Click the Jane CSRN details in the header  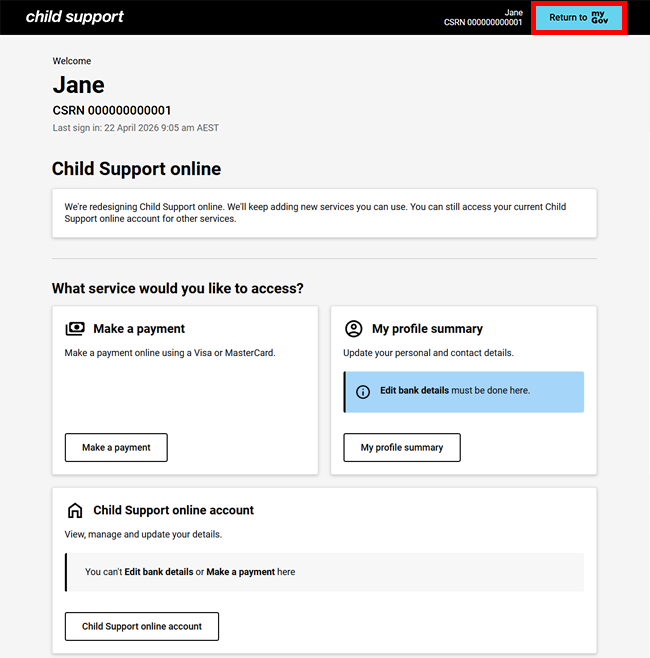pyautogui.click(x=483, y=17)
